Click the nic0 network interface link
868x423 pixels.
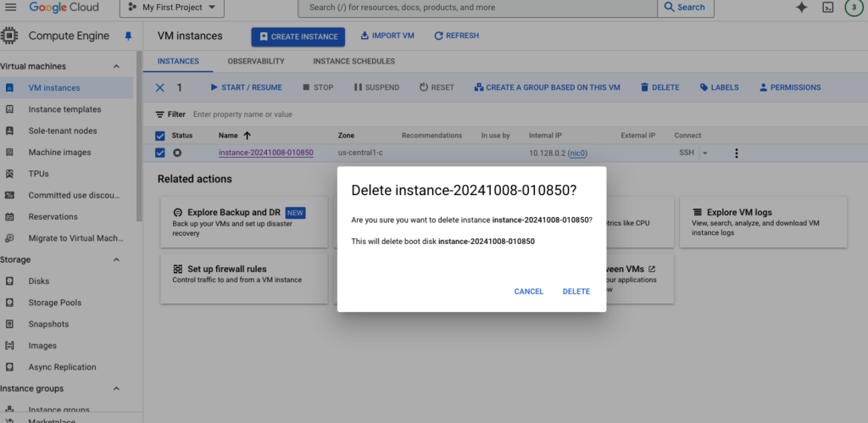tap(578, 153)
